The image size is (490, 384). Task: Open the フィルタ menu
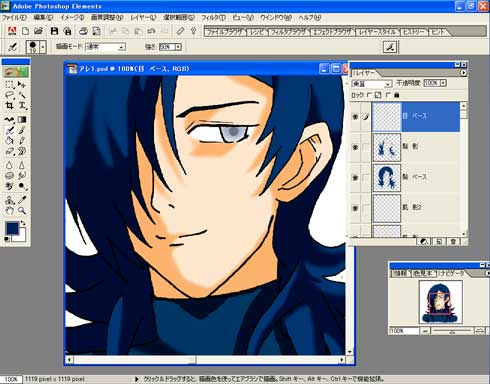[x=213, y=18]
